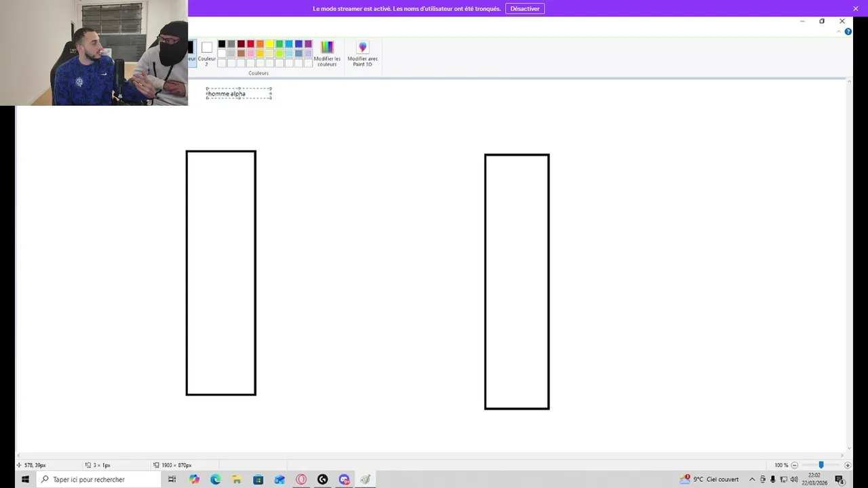Pick the lavender color swatch

tap(308, 54)
